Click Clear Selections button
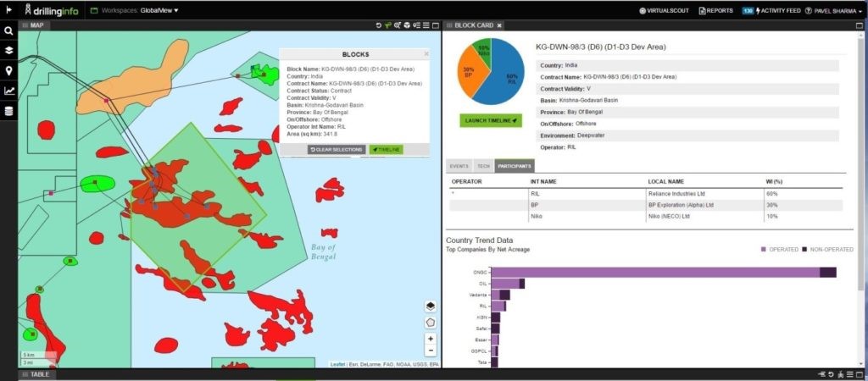This screenshot has width=868, height=381. tap(337, 150)
